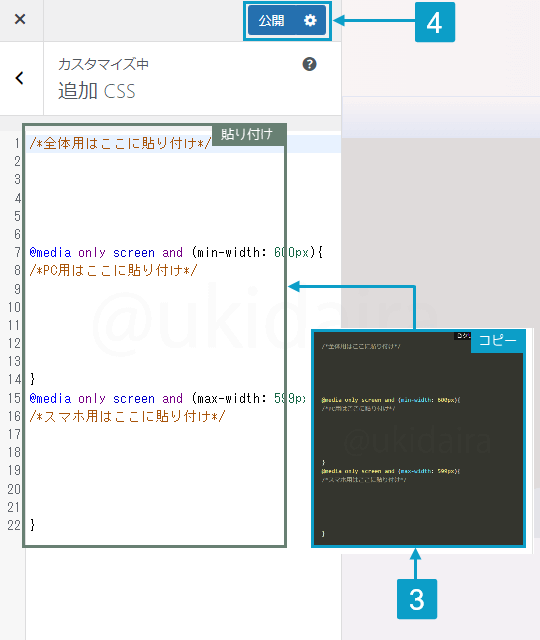Click the dark code sample thumbnail
Image resolution: width=540 pixels, height=640 pixels.
418,438
